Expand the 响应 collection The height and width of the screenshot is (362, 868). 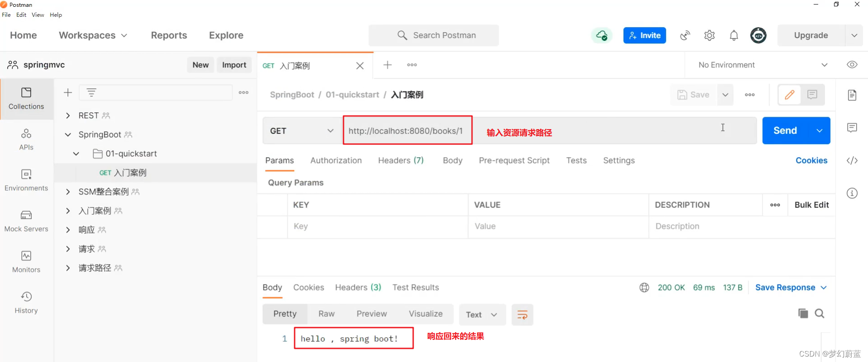[68, 230]
